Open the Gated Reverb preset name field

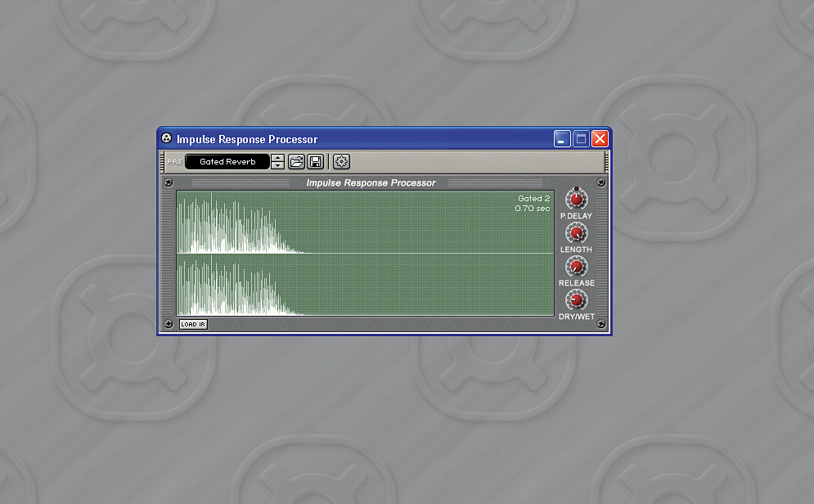(227, 162)
